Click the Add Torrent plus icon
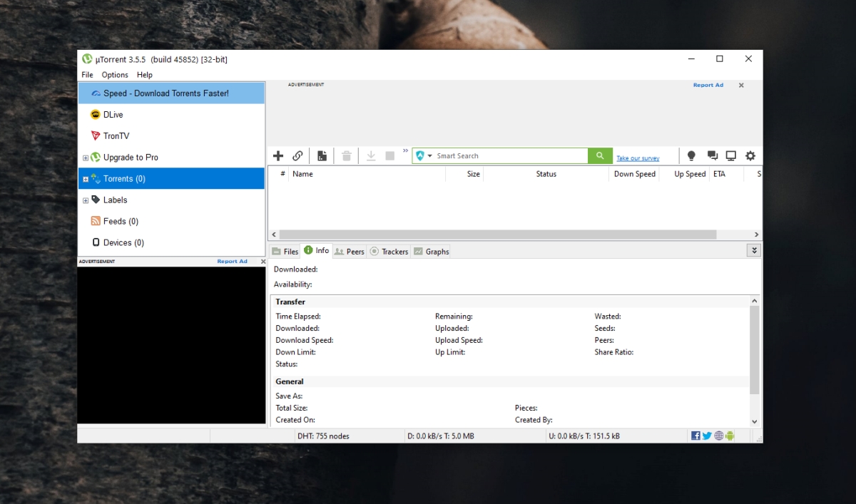Viewport: 856px width, 504px height. [278, 155]
